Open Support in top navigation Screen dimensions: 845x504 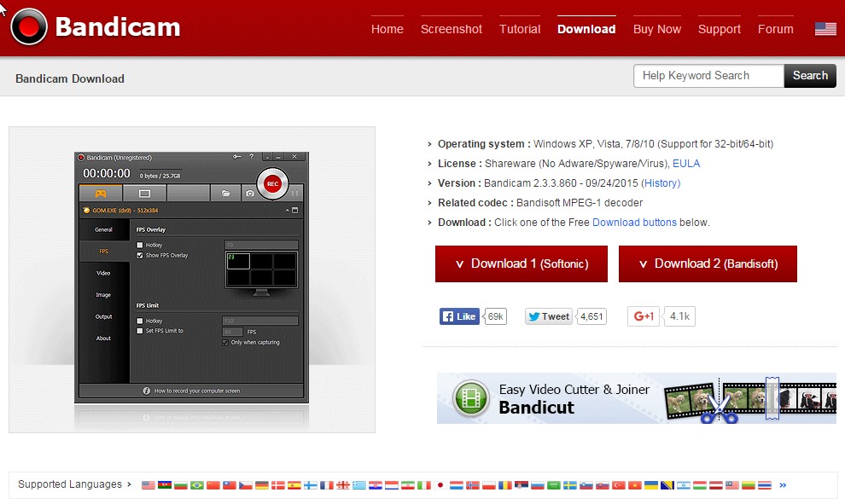tap(720, 29)
